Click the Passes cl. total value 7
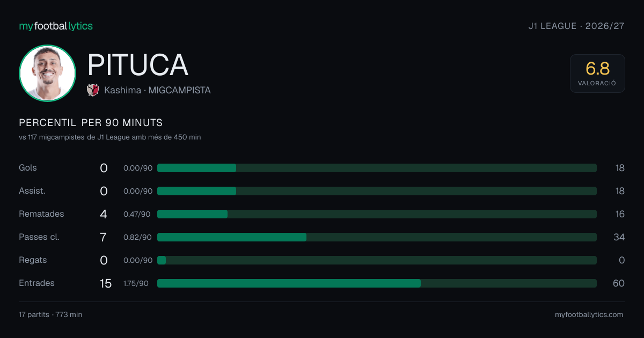Viewport: 644px width, 338px height. (104, 237)
